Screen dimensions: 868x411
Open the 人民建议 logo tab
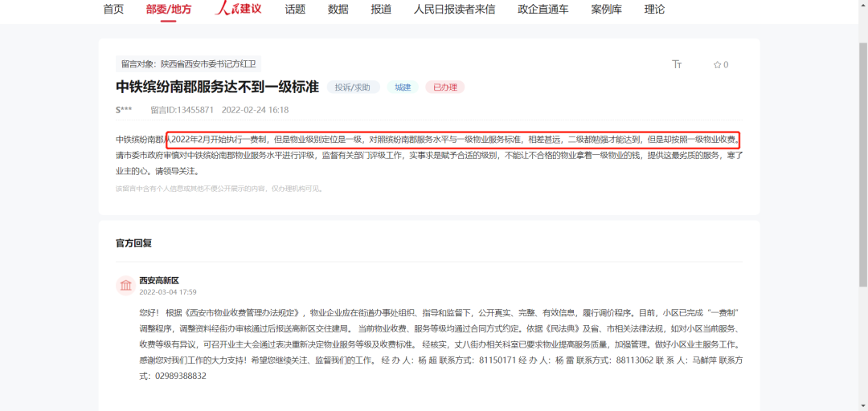[x=238, y=8]
